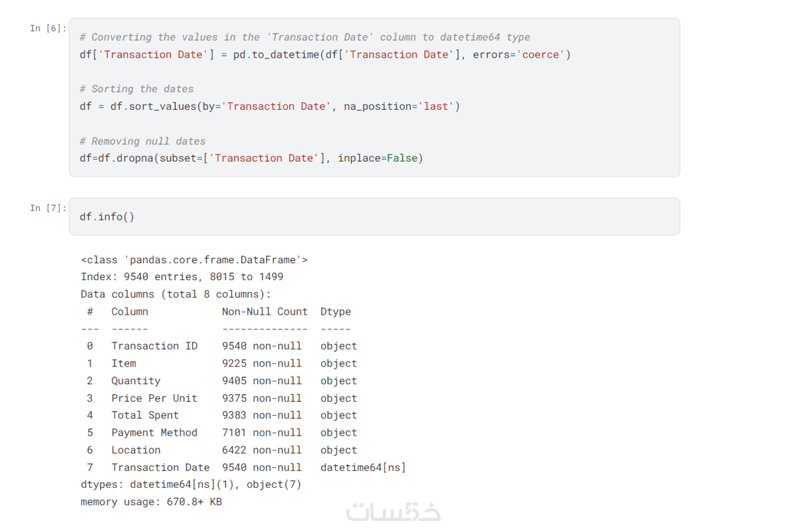Click the In [7] cell prompt

[48, 208]
